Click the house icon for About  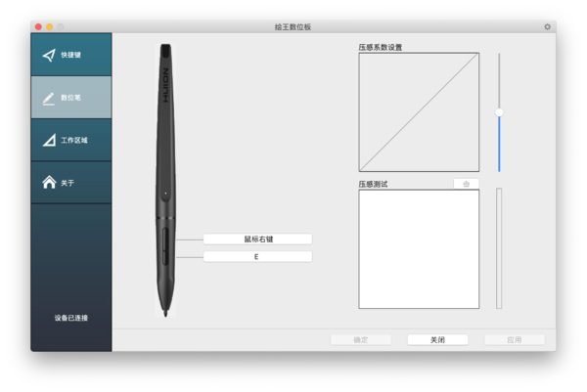click(x=49, y=183)
